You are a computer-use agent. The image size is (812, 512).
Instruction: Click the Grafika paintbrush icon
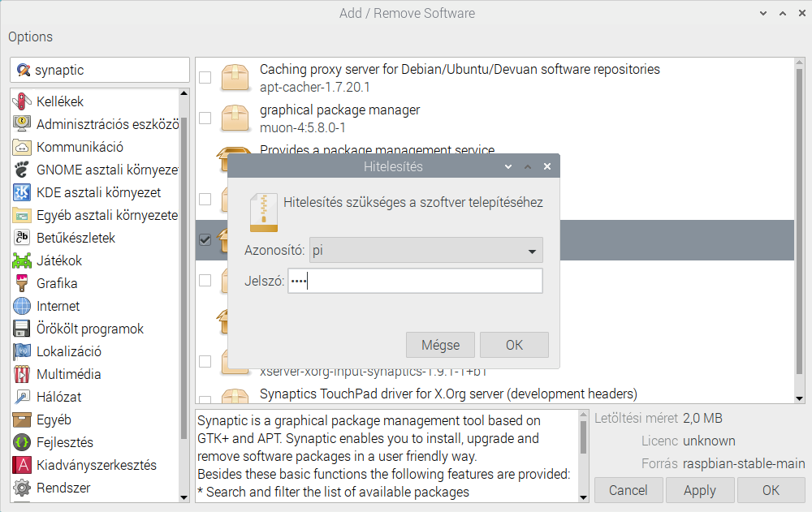point(22,283)
